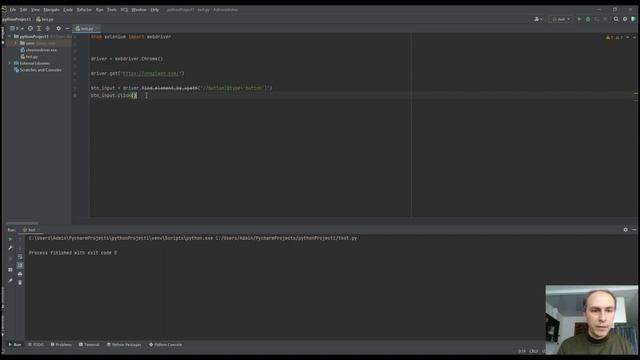
Task: Rerun with green arrow in Run panel
Action: 10,239
